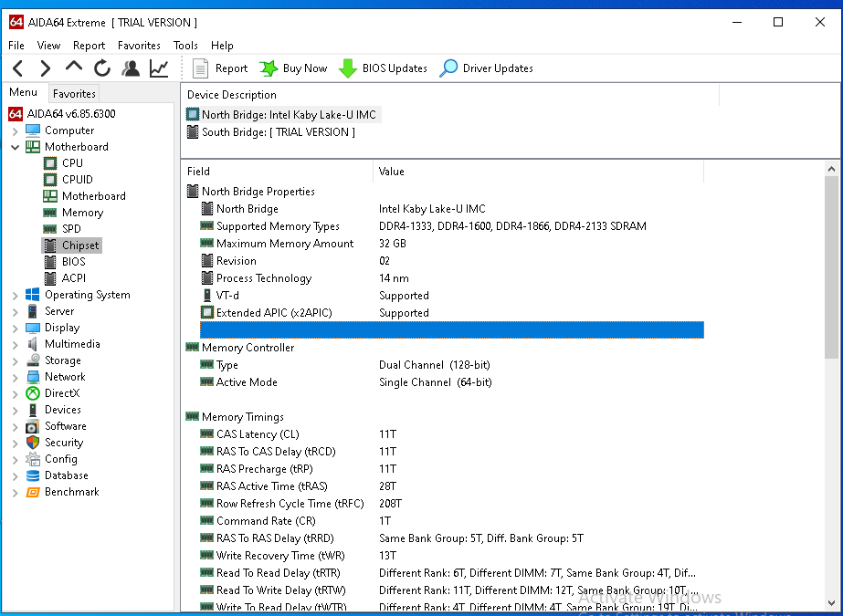
Task: Switch to the Favorites tab
Action: [x=74, y=93]
